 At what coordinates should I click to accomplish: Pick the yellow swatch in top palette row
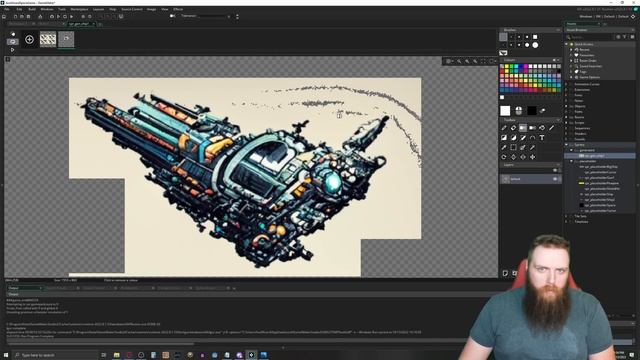507,66
